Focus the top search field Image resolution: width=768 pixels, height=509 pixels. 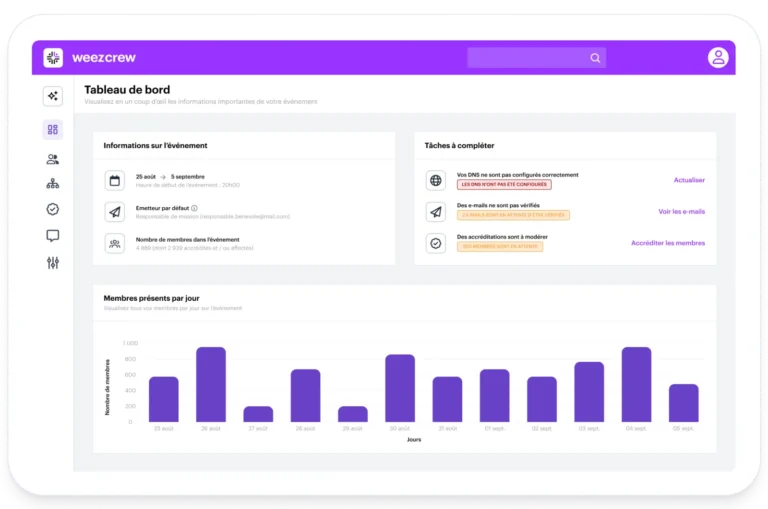click(536, 58)
